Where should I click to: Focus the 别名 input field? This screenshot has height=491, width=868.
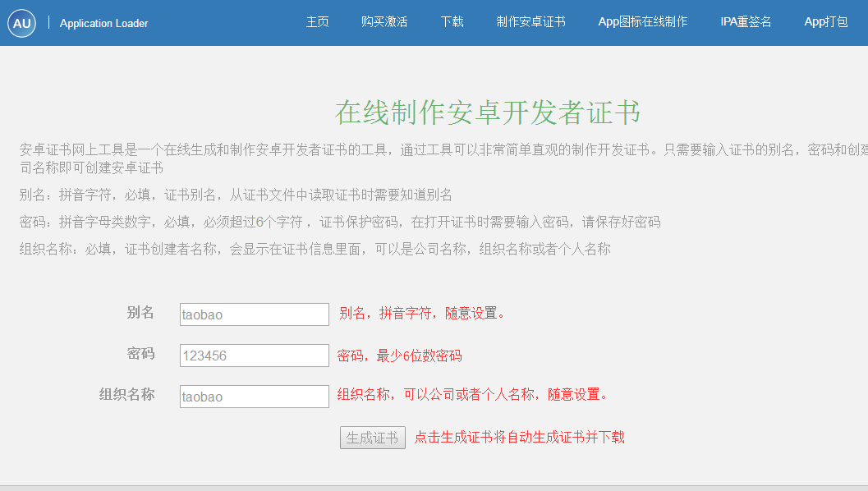pos(254,314)
